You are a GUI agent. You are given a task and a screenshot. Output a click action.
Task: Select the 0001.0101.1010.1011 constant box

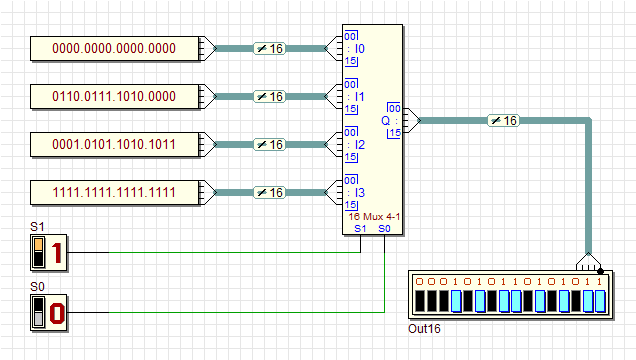tap(114, 144)
